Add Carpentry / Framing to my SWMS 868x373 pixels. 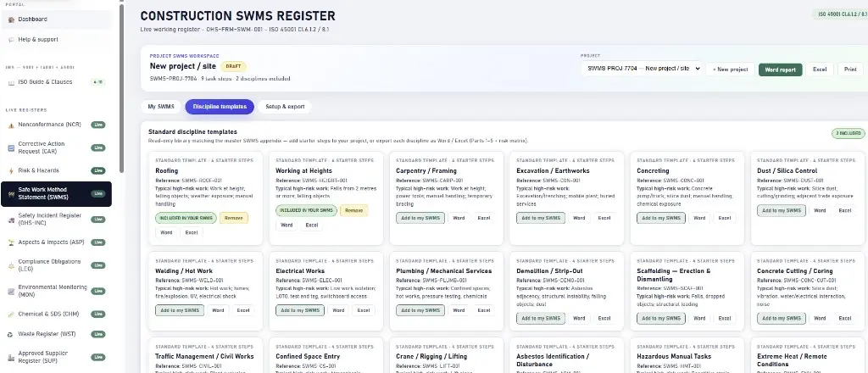point(420,218)
